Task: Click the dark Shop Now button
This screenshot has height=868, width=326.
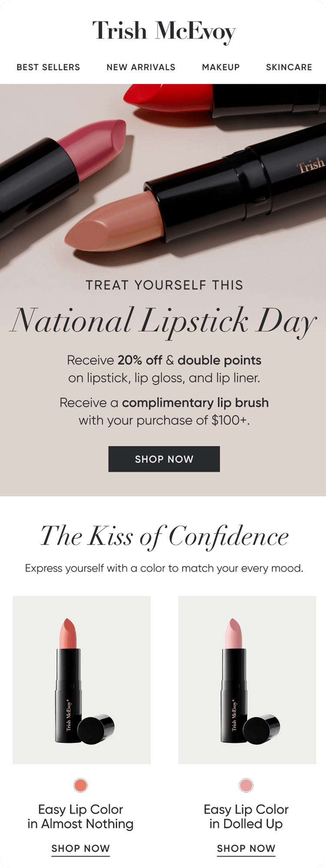Action: (164, 459)
